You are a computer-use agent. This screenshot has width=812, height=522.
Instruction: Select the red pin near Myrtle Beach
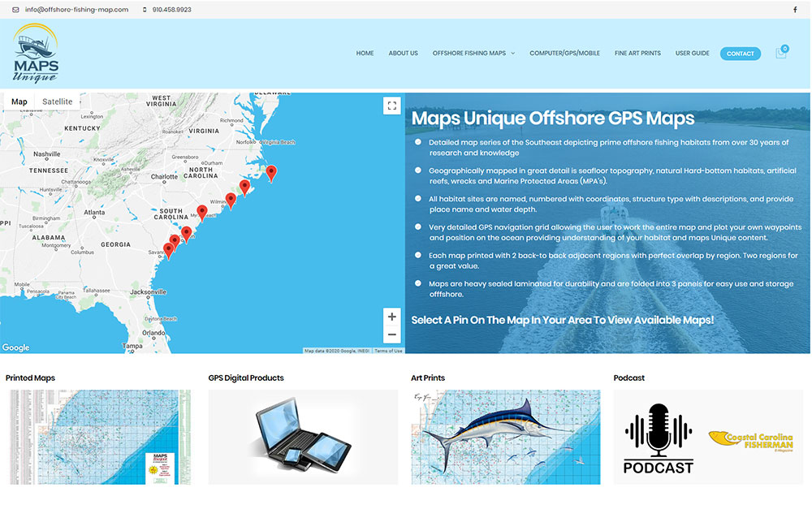(x=202, y=213)
